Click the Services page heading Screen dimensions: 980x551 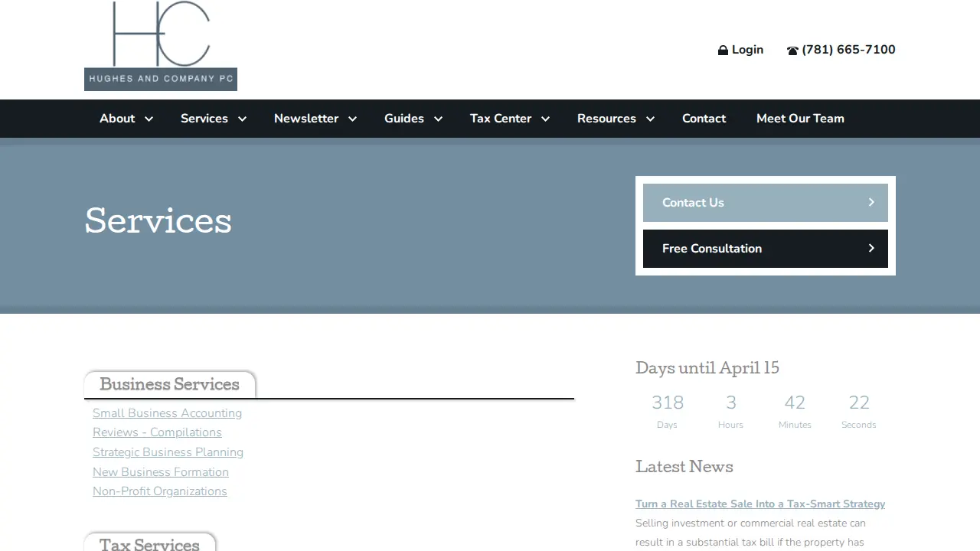(158, 221)
